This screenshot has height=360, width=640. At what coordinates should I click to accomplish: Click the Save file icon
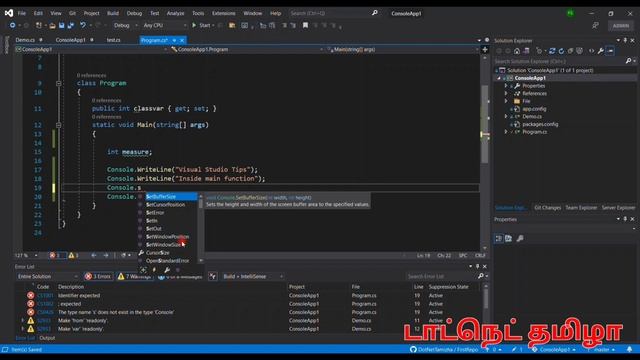click(x=62, y=25)
